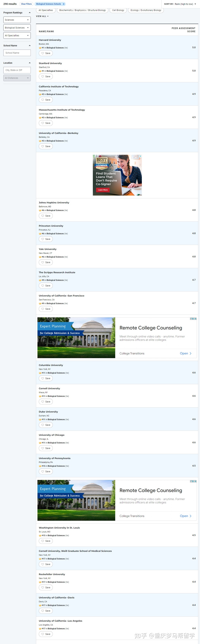Screen dimensions: 200x644
Task: Click Open on second College Transitions ad
Action: [185, 516]
